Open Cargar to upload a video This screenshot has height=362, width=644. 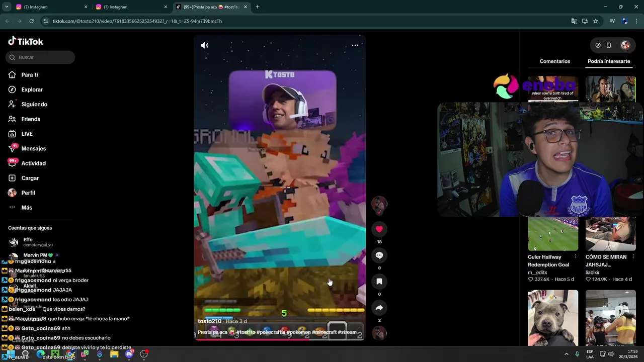(24, 178)
